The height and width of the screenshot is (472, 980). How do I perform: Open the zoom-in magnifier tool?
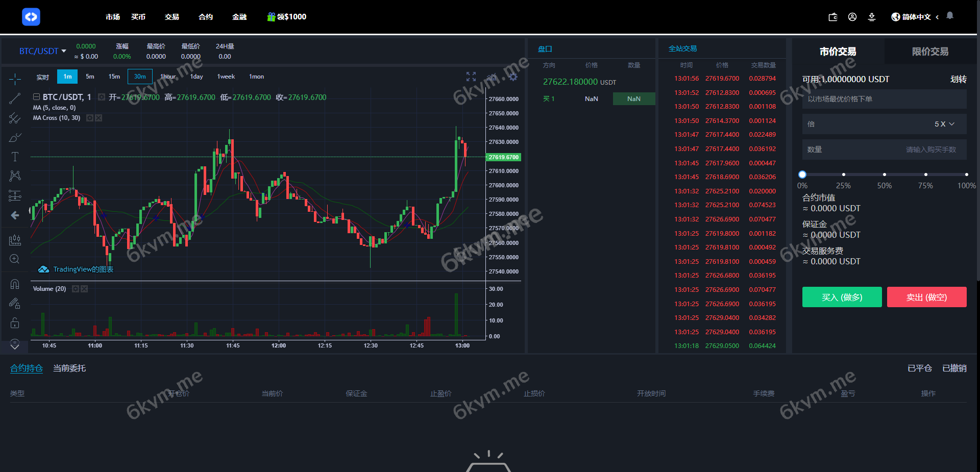pyautogui.click(x=15, y=259)
